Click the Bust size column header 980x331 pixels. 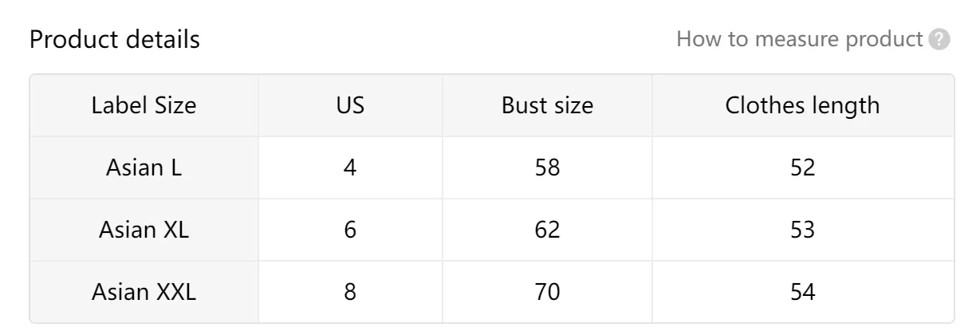pyautogui.click(x=548, y=105)
